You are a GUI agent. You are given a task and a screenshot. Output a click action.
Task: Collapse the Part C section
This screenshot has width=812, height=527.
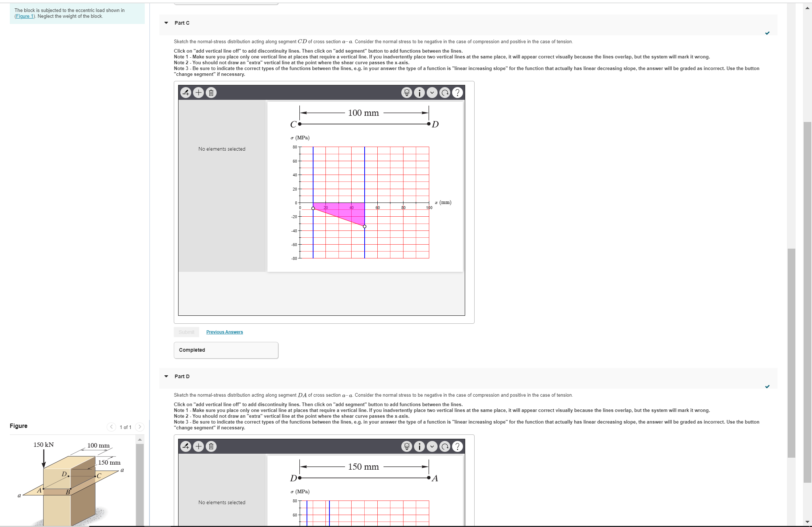tap(166, 23)
